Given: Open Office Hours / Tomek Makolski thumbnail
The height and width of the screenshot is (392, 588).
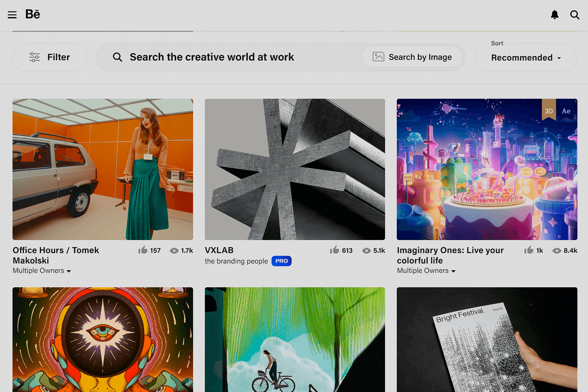Looking at the screenshot, I should [x=103, y=169].
